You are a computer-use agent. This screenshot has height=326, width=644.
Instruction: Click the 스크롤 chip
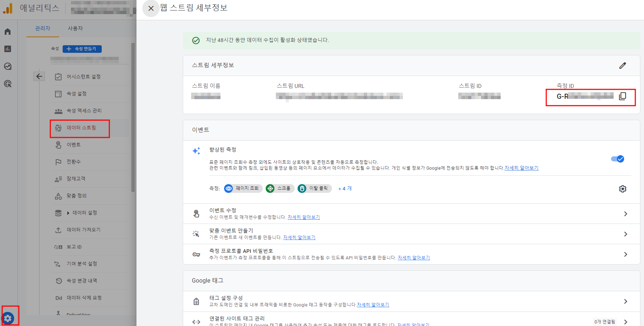[280, 189]
